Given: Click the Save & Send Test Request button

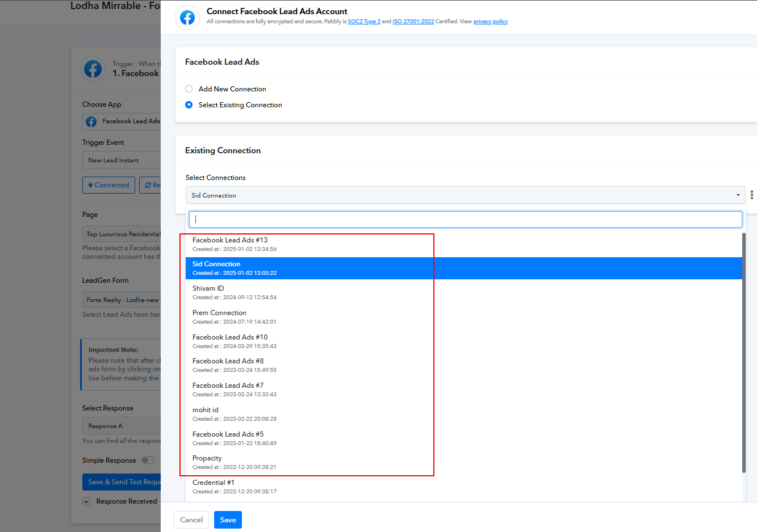Looking at the screenshot, I should [x=122, y=482].
